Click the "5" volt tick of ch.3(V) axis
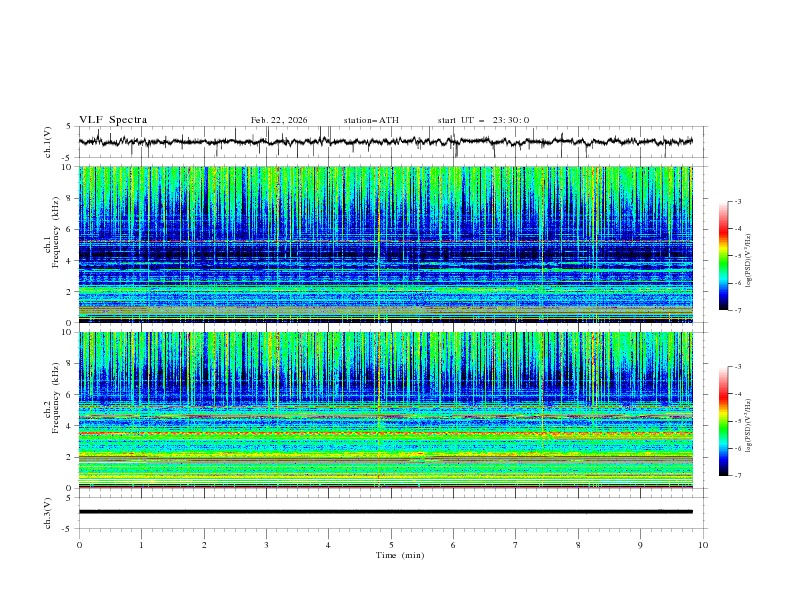Screen dimensions: 792x612 click(69, 498)
